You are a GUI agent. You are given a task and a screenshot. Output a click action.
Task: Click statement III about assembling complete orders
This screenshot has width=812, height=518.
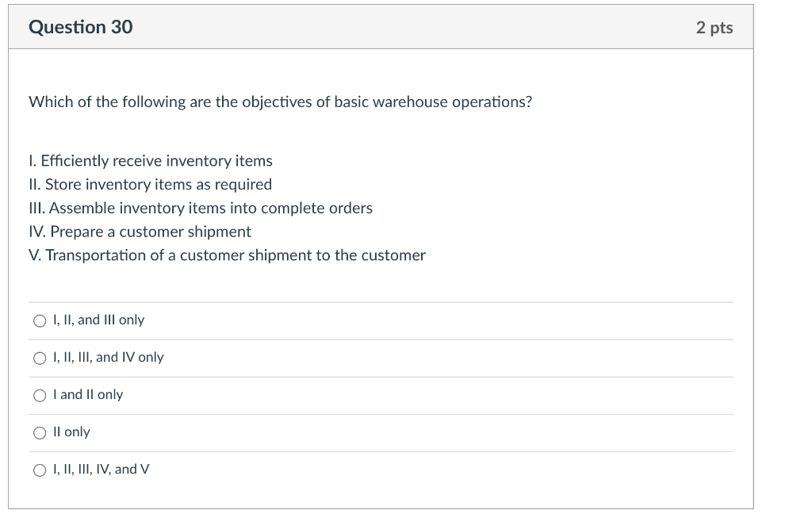pyautogui.click(x=201, y=209)
